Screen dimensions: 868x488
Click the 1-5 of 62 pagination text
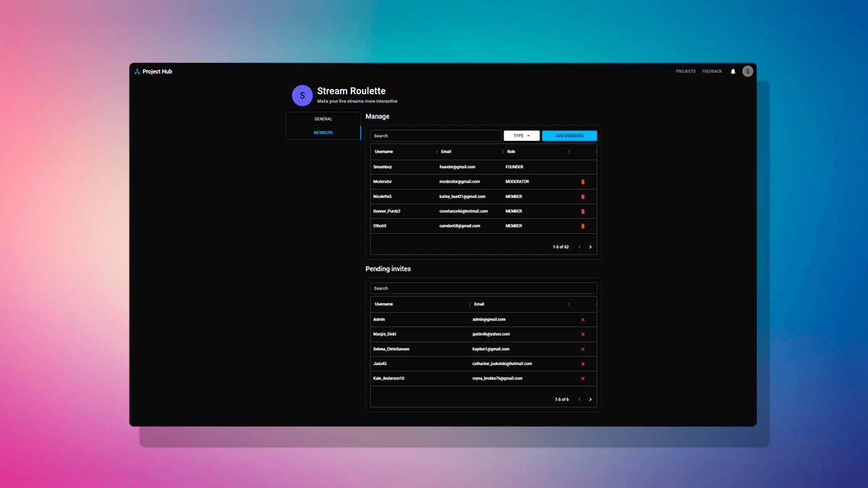click(x=561, y=247)
